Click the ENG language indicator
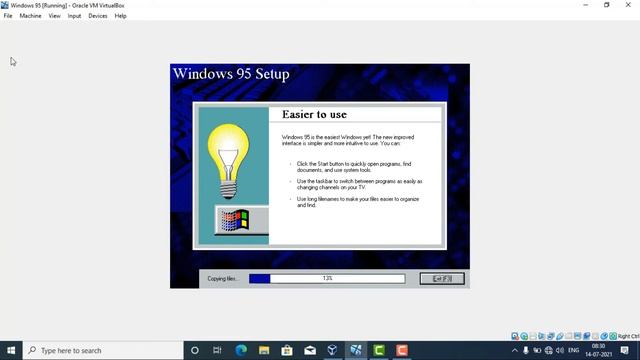The image size is (640, 360). pyautogui.click(x=573, y=350)
